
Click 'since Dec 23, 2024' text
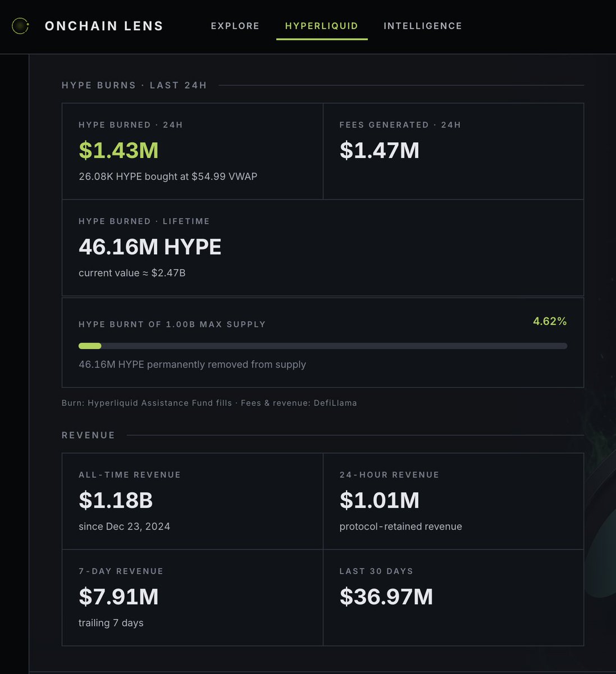coord(124,527)
